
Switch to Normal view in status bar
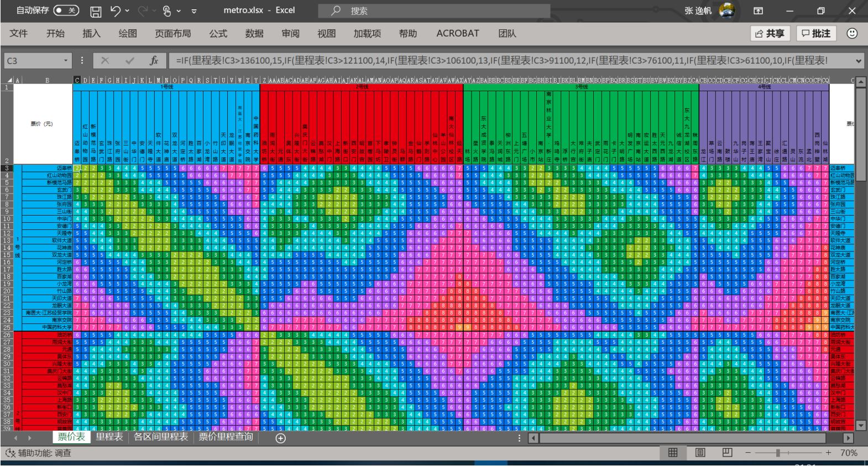coord(673,453)
